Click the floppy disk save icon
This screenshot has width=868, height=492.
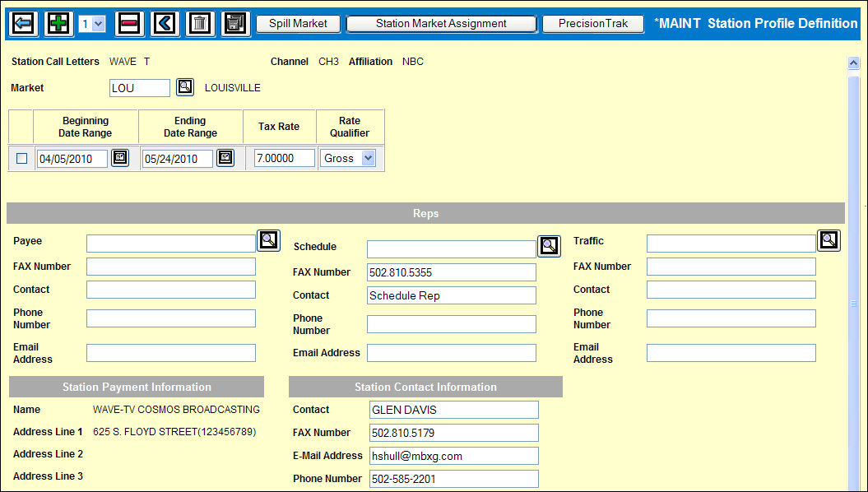coord(236,24)
